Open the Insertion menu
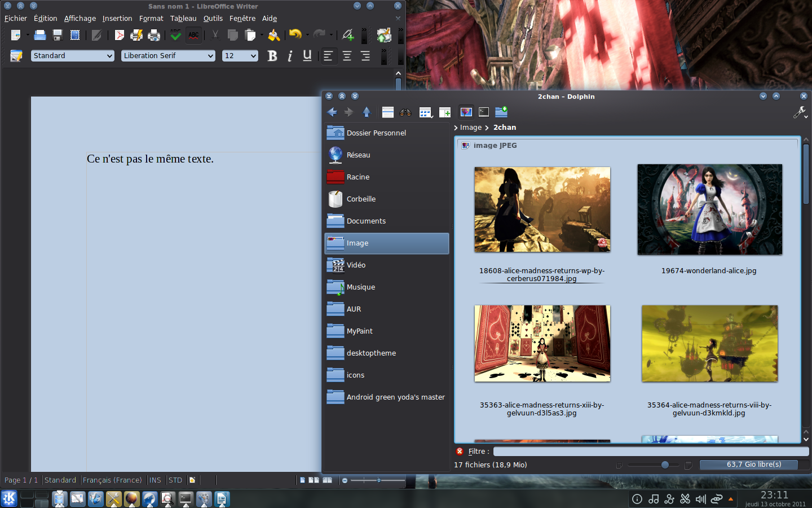This screenshot has width=812, height=508. [117, 19]
